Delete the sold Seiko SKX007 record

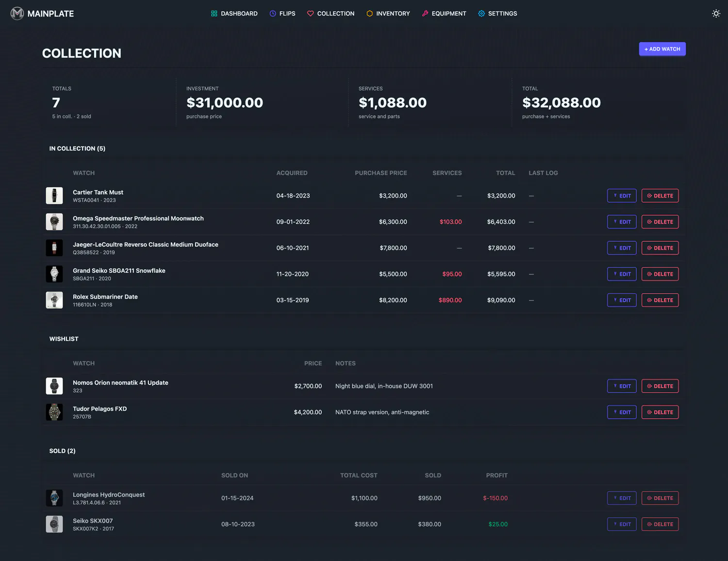tap(660, 524)
